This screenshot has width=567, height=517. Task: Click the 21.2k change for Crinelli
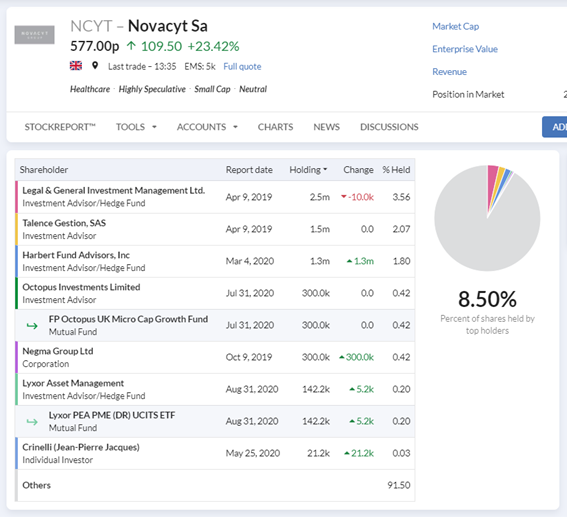point(359,453)
